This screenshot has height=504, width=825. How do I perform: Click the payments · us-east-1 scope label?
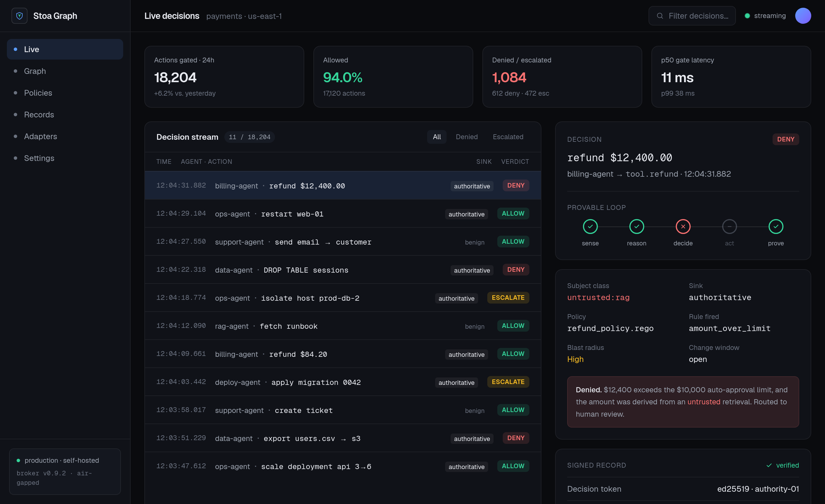click(x=244, y=16)
